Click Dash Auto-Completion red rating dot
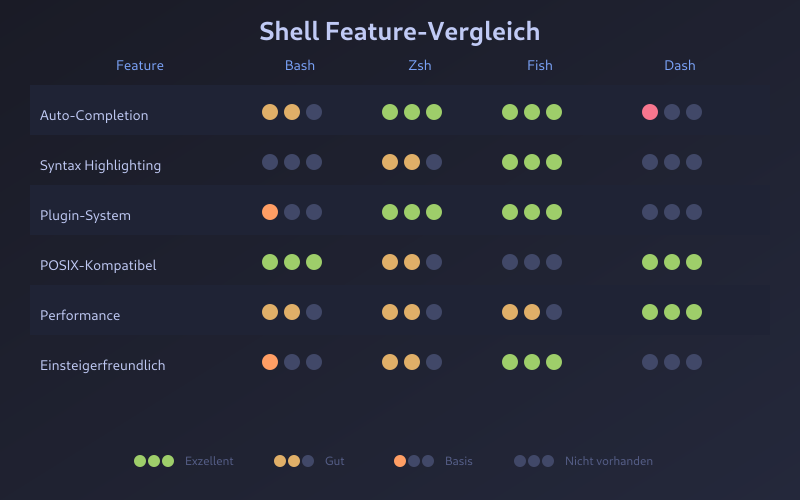800x500 pixels. point(650,112)
